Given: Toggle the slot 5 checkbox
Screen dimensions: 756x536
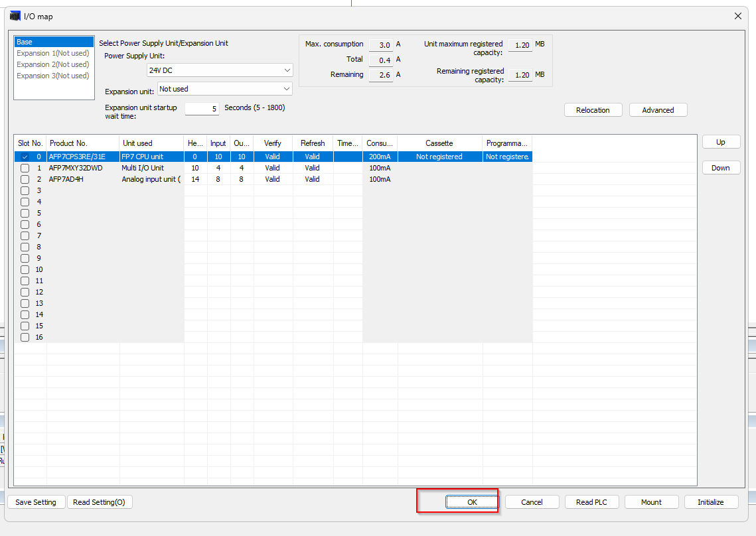Looking at the screenshot, I should (25, 213).
